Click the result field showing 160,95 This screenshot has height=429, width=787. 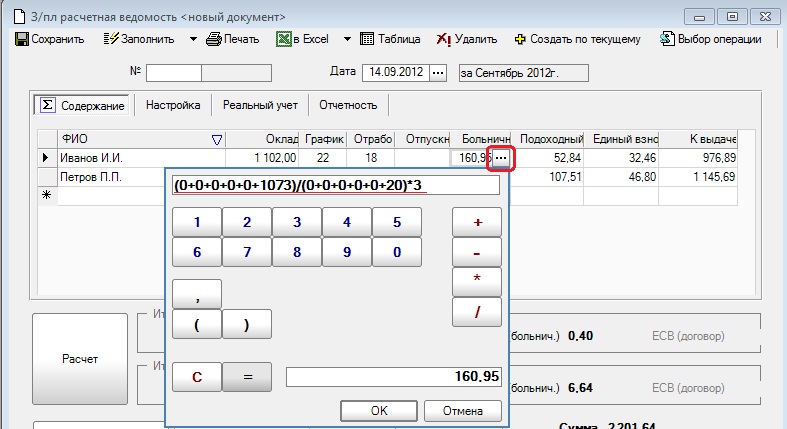click(x=394, y=377)
